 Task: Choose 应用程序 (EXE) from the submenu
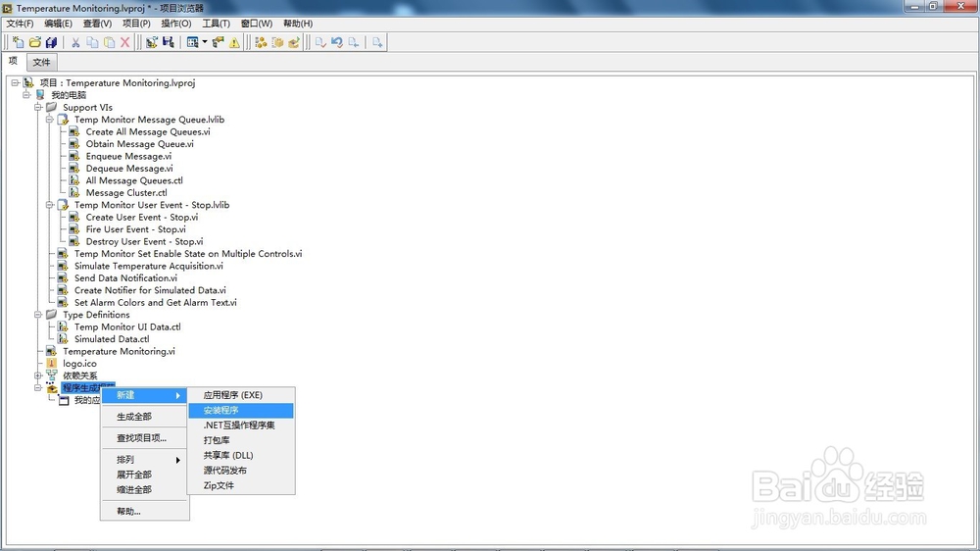241,395
